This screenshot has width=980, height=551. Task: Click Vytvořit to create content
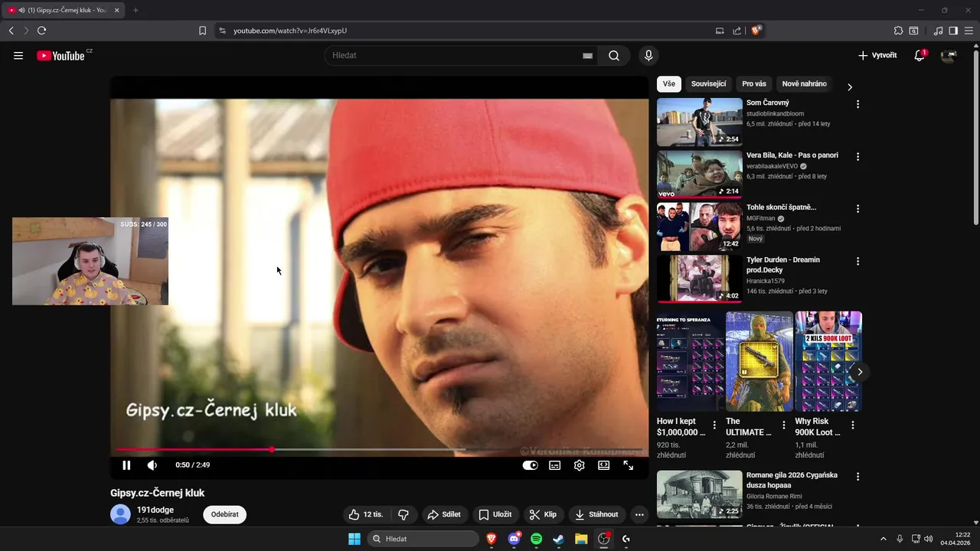coord(877,55)
